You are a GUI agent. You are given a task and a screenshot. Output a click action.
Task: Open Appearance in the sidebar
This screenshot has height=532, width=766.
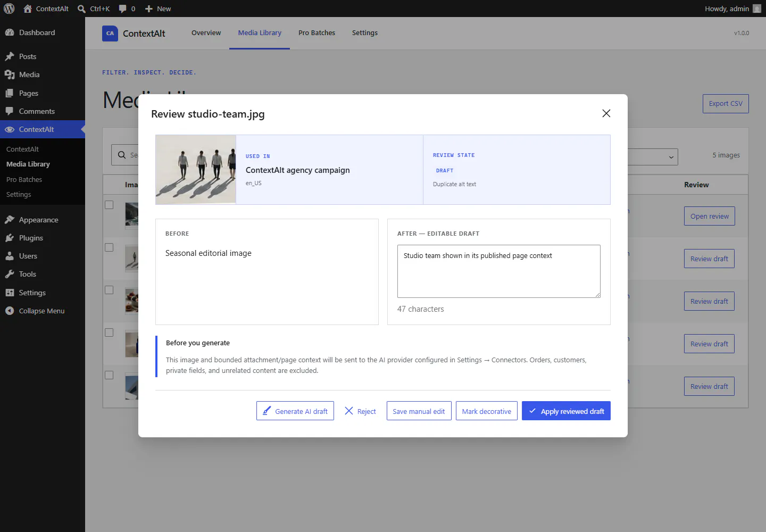43,220
